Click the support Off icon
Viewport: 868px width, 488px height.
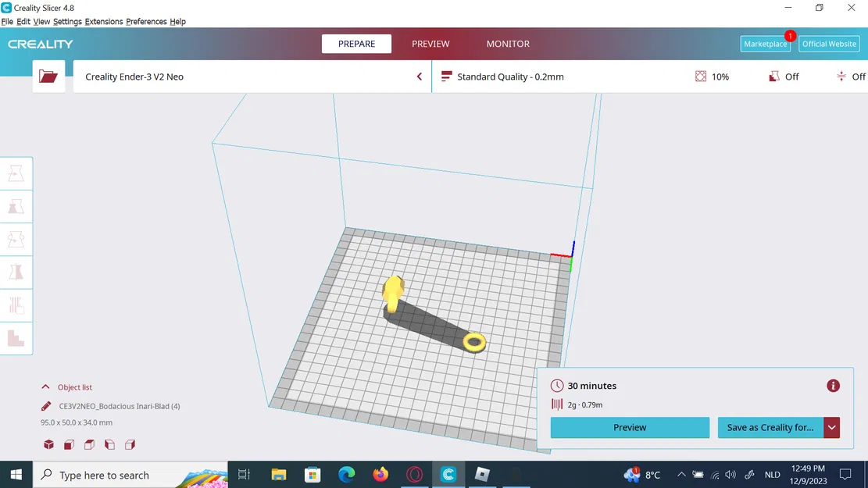pos(774,77)
